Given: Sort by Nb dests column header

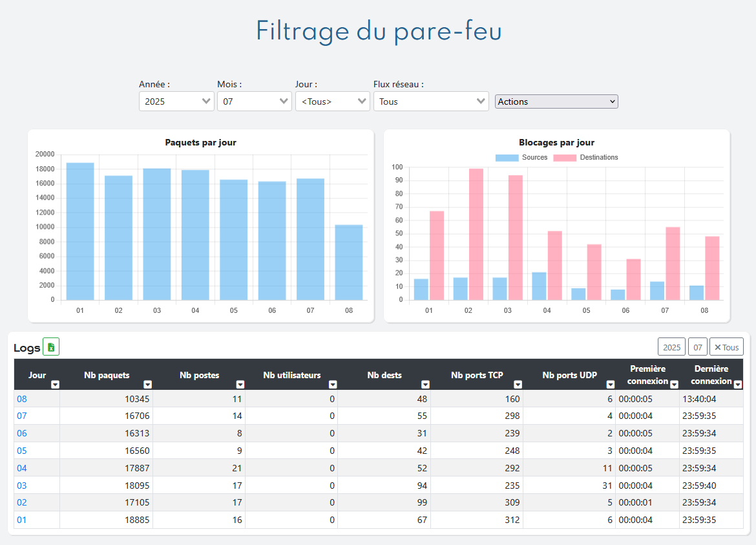Looking at the screenshot, I should [384, 375].
